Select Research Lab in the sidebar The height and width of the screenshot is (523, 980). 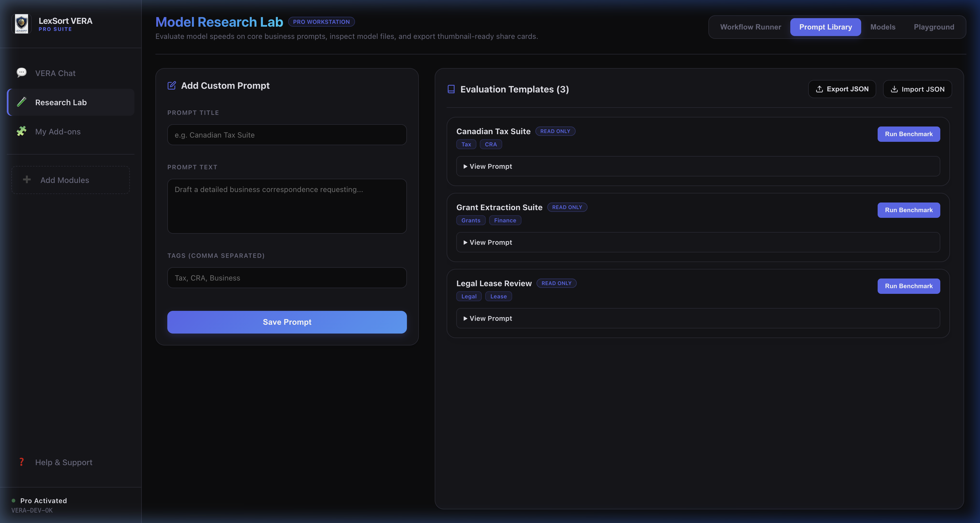pos(71,102)
